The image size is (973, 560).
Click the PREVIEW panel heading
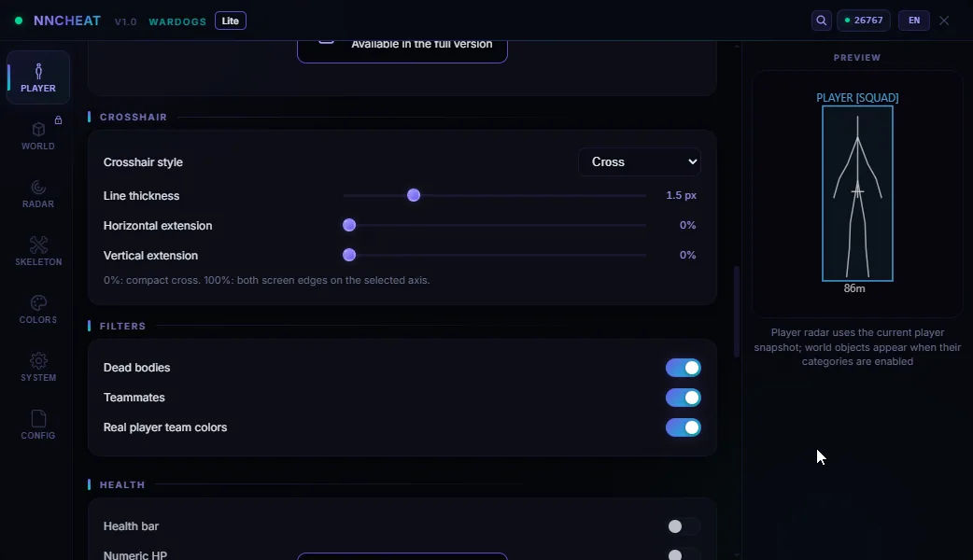[x=857, y=58]
